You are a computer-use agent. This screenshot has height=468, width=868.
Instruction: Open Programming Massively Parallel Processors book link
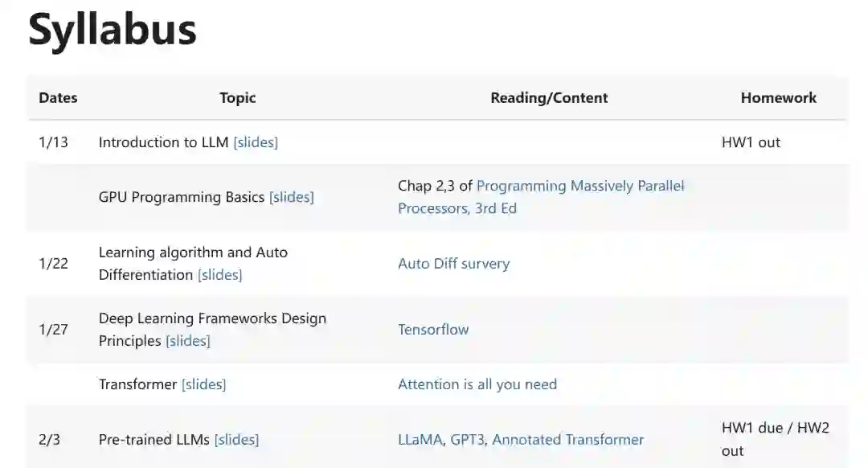[540, 197]
